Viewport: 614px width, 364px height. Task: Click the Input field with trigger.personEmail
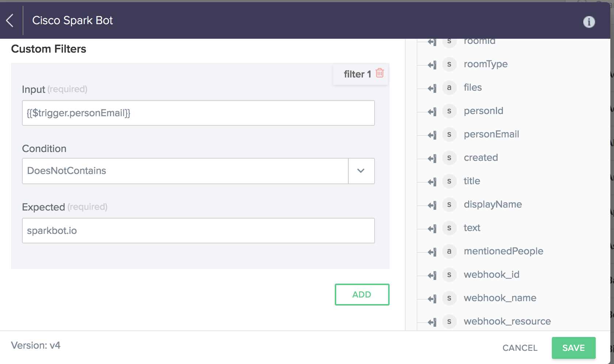198,113
